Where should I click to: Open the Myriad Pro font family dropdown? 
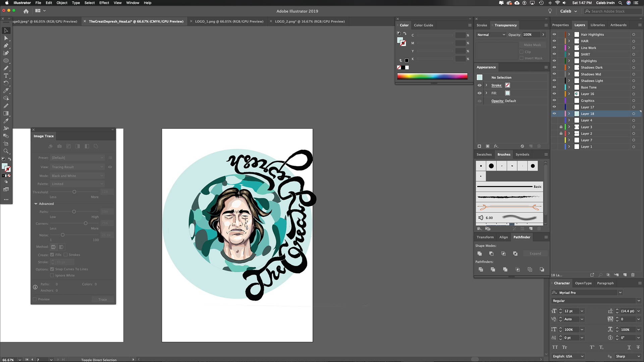[x=620, y=293]
